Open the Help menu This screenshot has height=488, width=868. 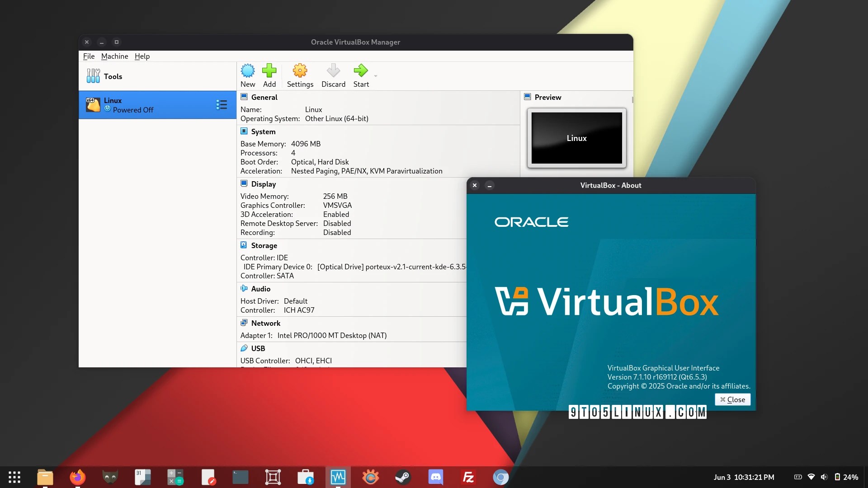pyautogui.click(x=142, y=56)
